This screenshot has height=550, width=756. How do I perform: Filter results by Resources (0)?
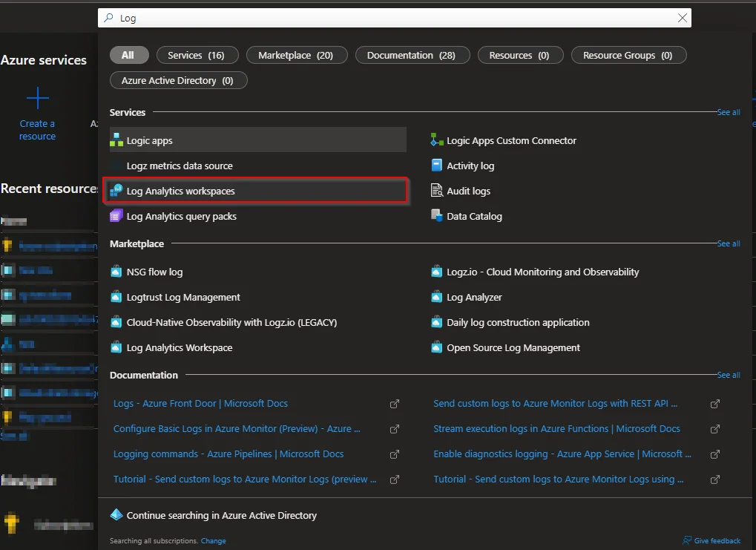click(520, 55)
